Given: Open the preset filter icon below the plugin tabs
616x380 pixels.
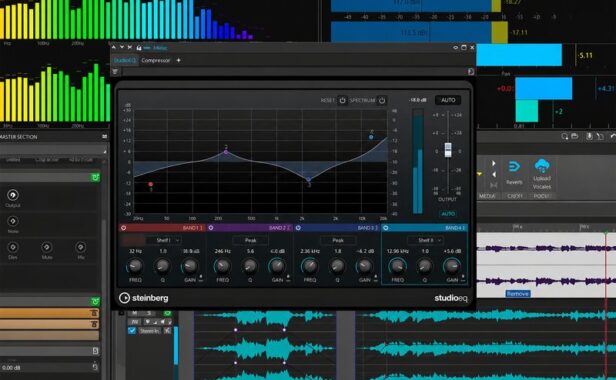Looking at the screenshot, I should tap(115, 72).
